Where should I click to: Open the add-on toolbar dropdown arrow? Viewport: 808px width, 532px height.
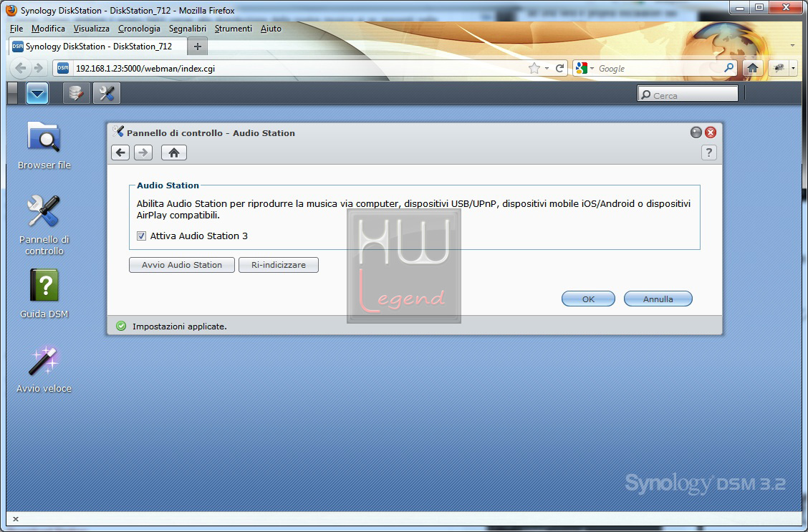(793, 68)
